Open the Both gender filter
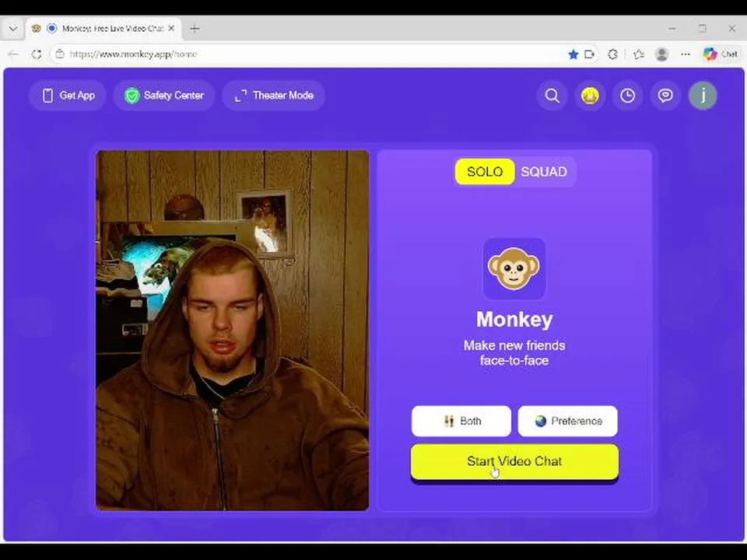747x560 pixels. coord(461,421)
